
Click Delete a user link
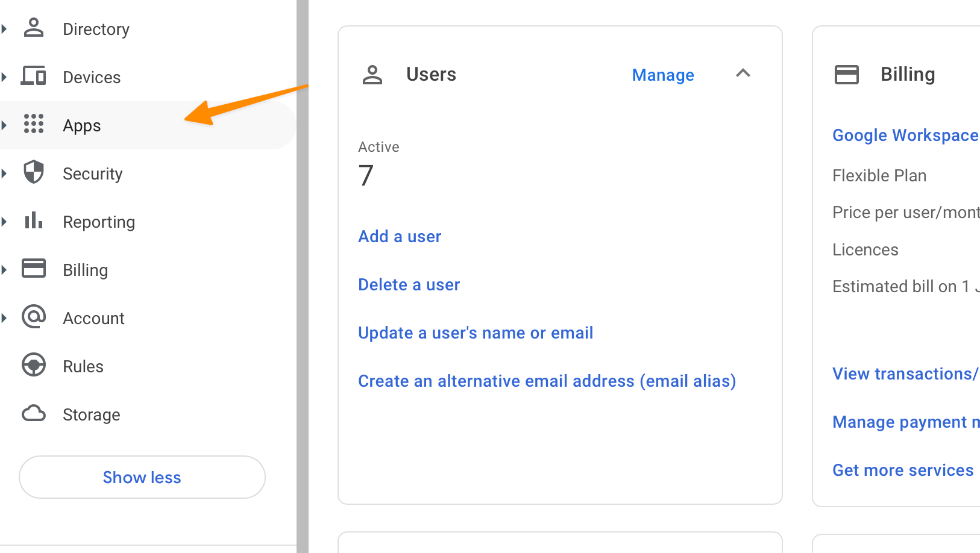(x=409, y=285)
